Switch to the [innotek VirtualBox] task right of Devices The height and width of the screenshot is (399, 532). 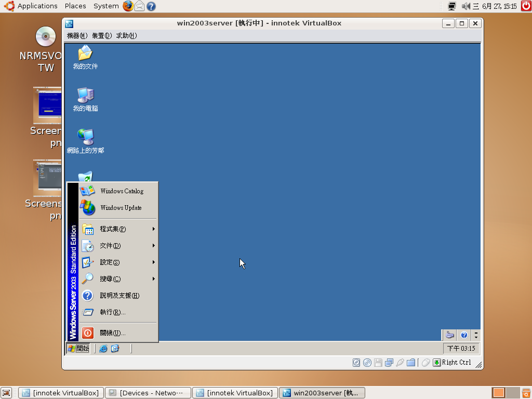235,393
